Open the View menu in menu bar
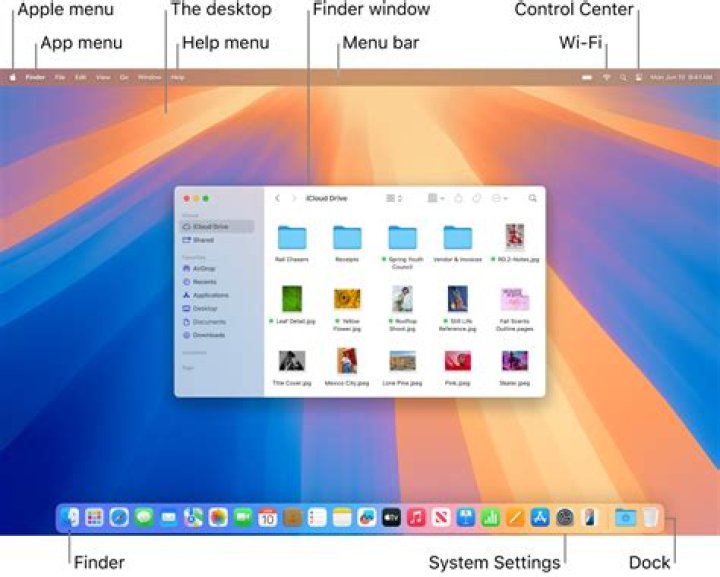Viewport: 720px width, 577px height. (x=103, y=78)
